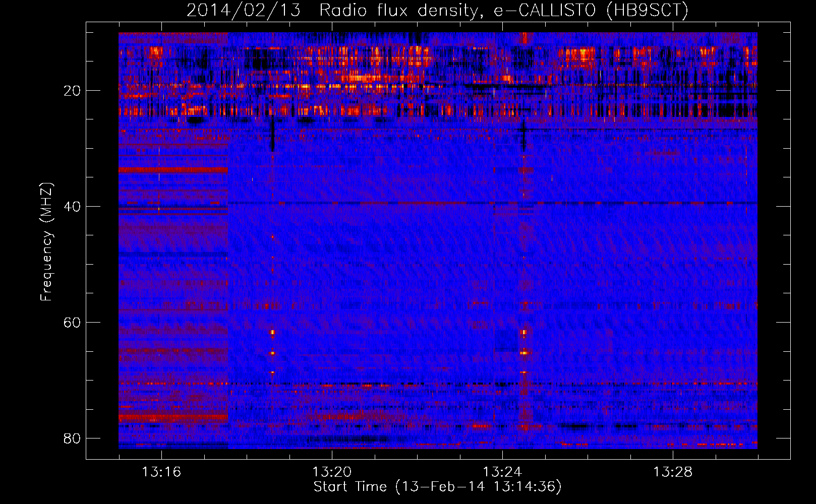This screenshot has height=504, width=816.
Task: Click the 40 MHz frequency tick label
Action: click(x=72, y=207)
